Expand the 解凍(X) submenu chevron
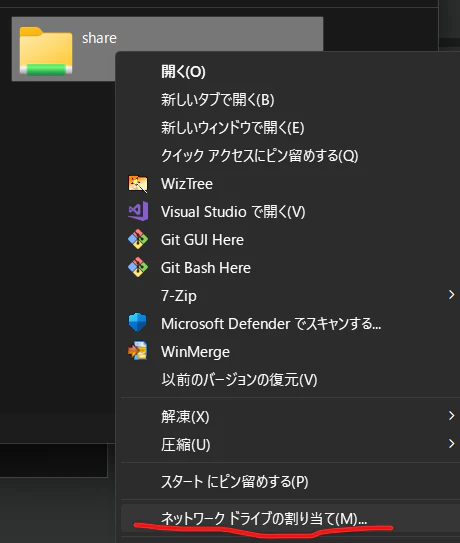 [451, 415]
